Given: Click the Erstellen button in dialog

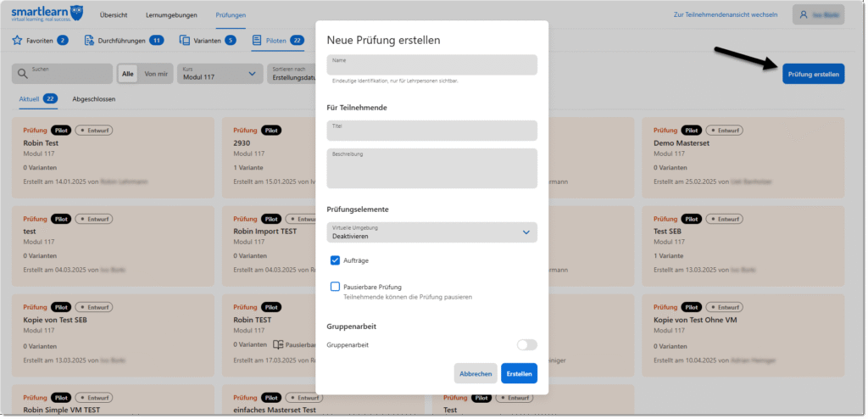Looking at the screenshot, I should (519, 373).
